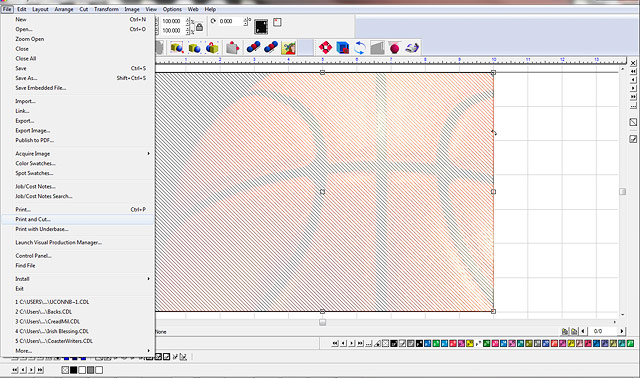Open recent file CoasterWriters.CDL
Image resolution: width=640 pixels, height=378 pixels.
(78, 341)
